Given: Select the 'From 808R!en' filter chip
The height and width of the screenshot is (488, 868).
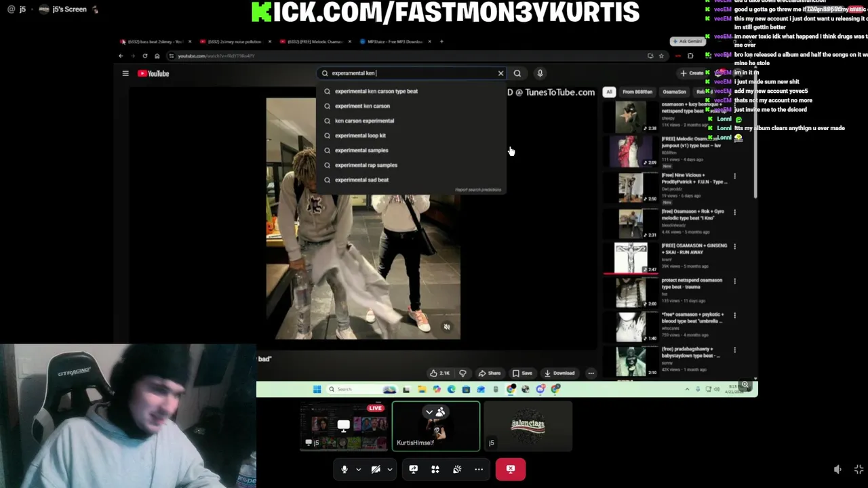Looking at the screenshot, I should point(637,91).
